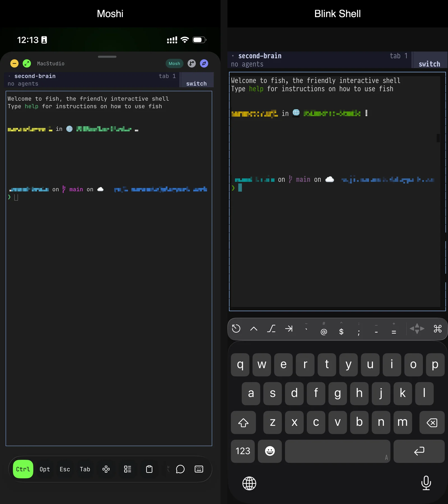Select second-brain session in Moshi
448x504 pixels.
click(x=35, y=76)
